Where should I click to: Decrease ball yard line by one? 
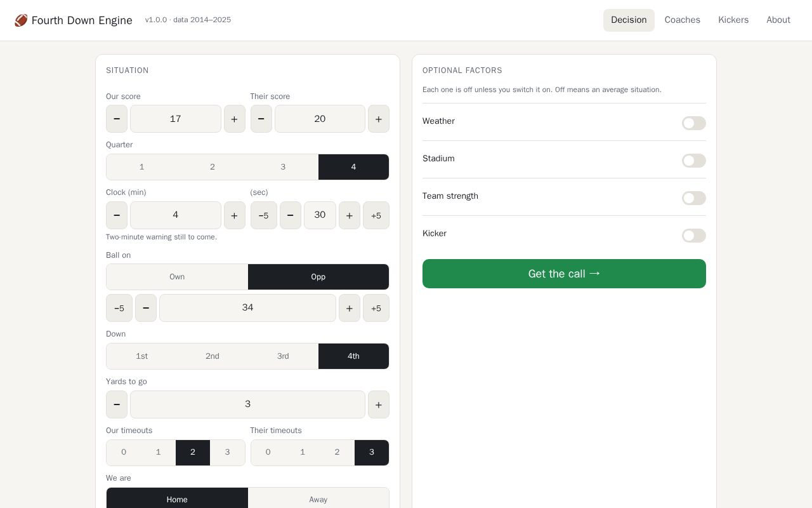[146, 308]
